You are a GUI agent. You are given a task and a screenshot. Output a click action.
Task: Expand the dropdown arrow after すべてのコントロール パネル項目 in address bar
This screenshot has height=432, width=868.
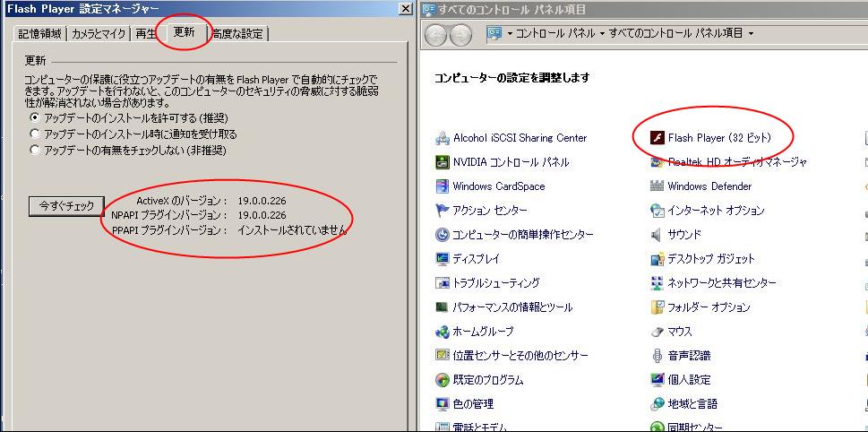click(x=751, y=34)
